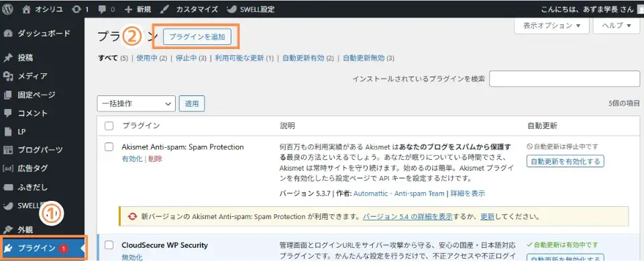Open the オシリユ site home icon
The image size is (644, 262).
(26, 9)
